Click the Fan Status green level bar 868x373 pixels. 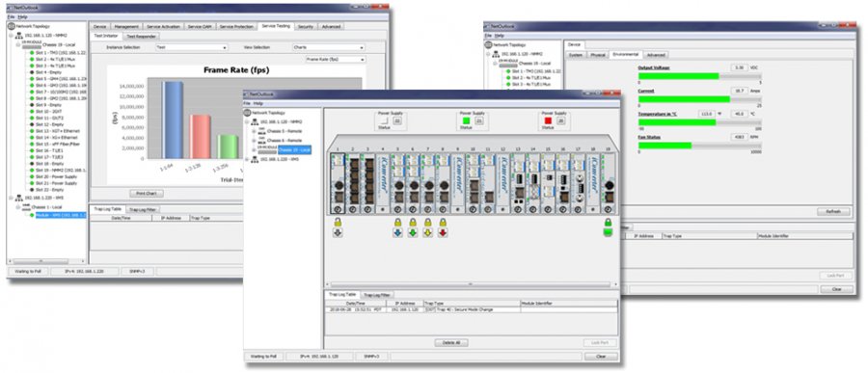tap(665, 146)
